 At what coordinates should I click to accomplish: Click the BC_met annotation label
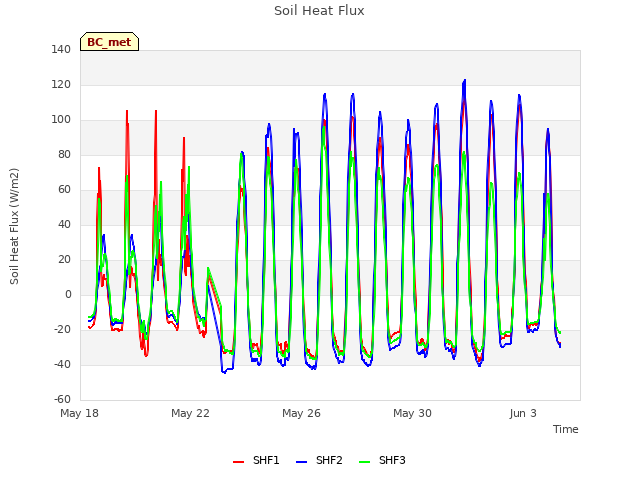coord(109,42)
